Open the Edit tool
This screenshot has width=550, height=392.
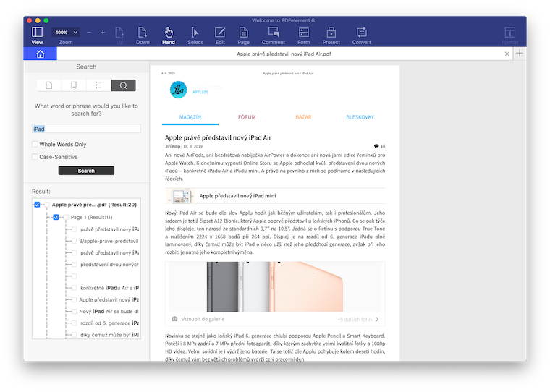pos(220,35)
